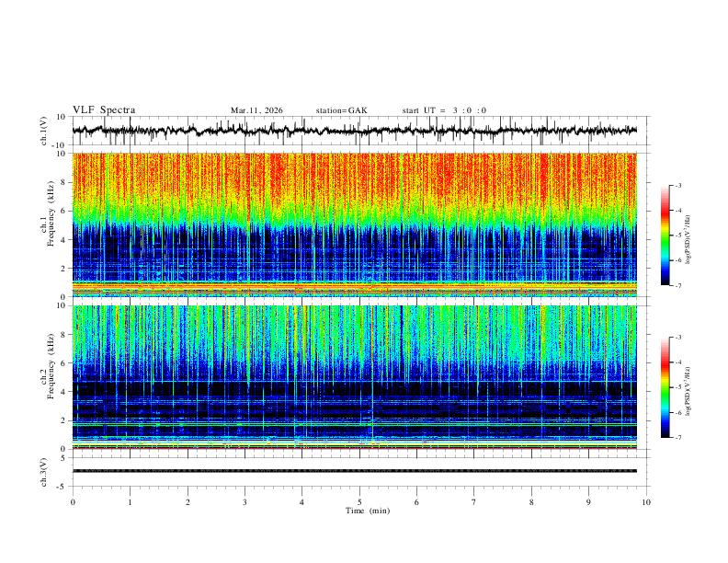Click the "-7" label on the ch.2 colorbar
The image size is (728, 563).
pyautogui.click(x=678, y=438)
